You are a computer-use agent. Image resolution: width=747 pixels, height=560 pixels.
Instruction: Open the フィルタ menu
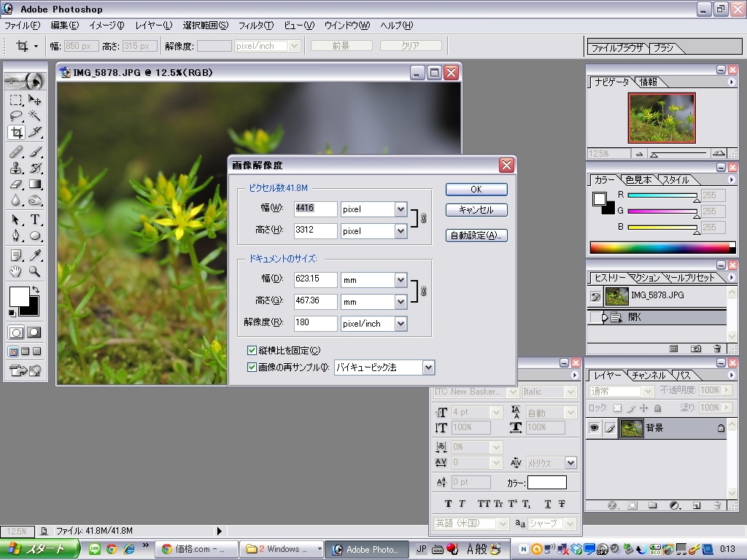tap(255, 26)
